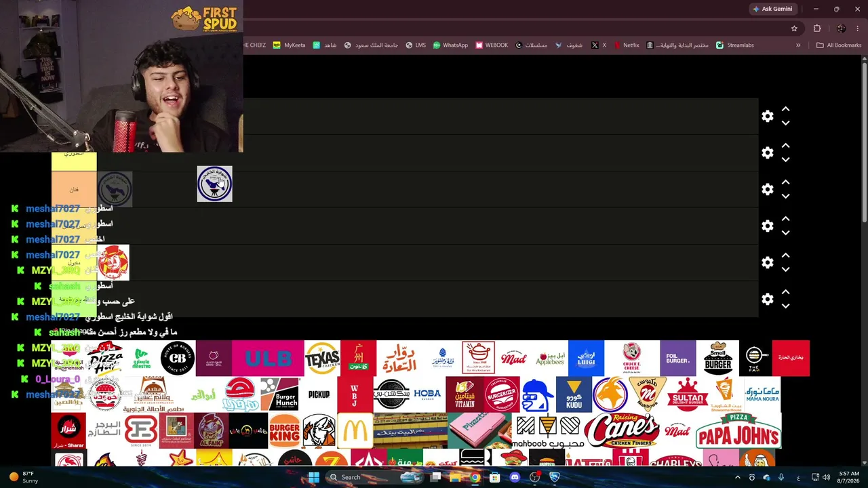
Task: Move the third tier row down
Action: tap(785, 197)
